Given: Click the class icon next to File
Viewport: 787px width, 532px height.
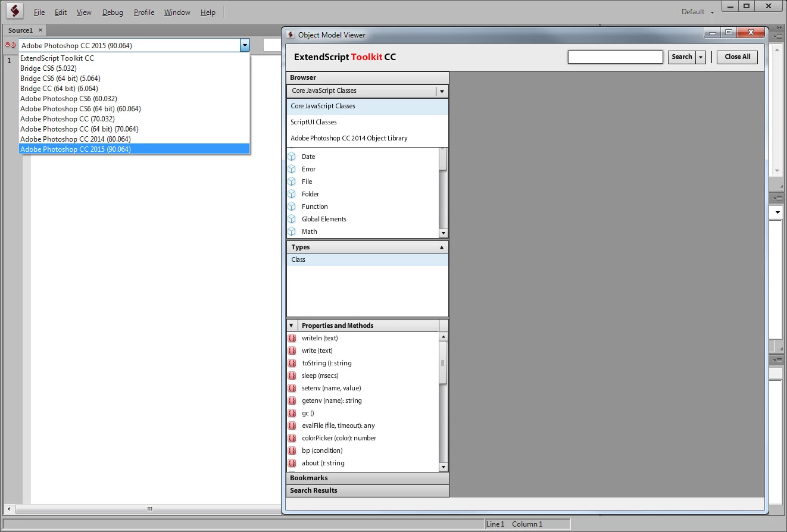Looking at the screenshot, I should tap(292, 181).
